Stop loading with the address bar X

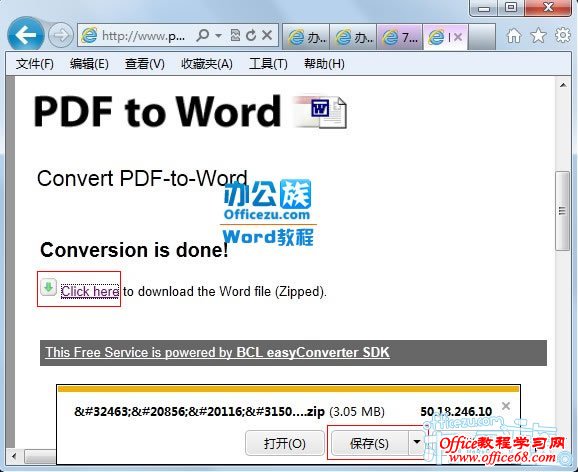click(267, 35)
